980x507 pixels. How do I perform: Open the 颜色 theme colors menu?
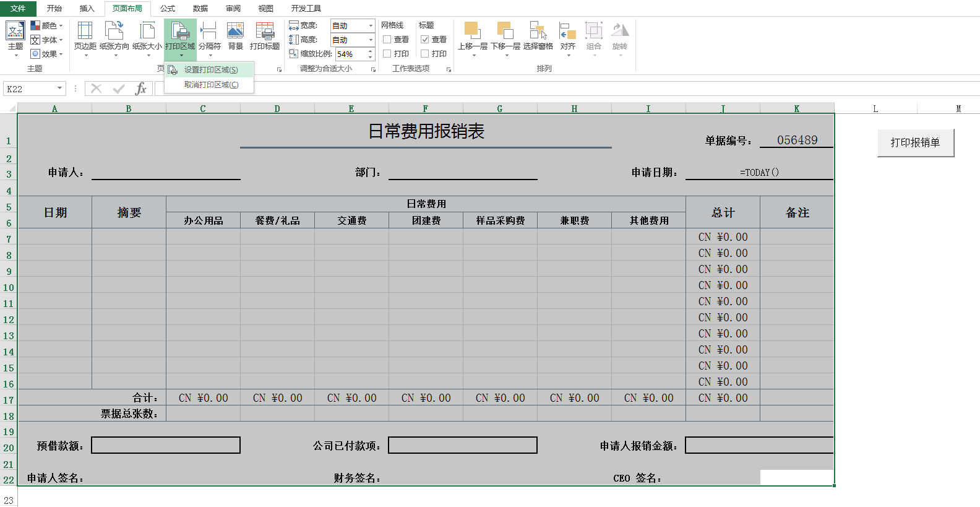click(x=46, y=25)
